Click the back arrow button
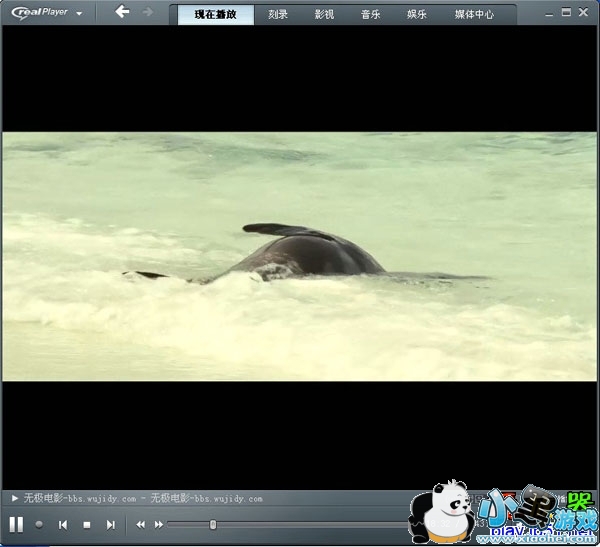600x547 pixels. (x=122, y=12)
